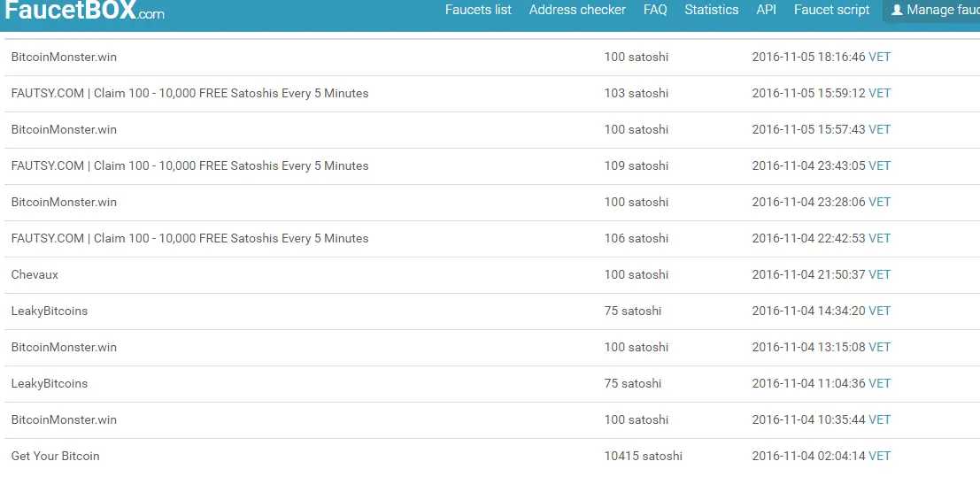This screenshot has height=492, width=980.
Task: Click VET link for 11:04:36 payout
Action: 879,383
